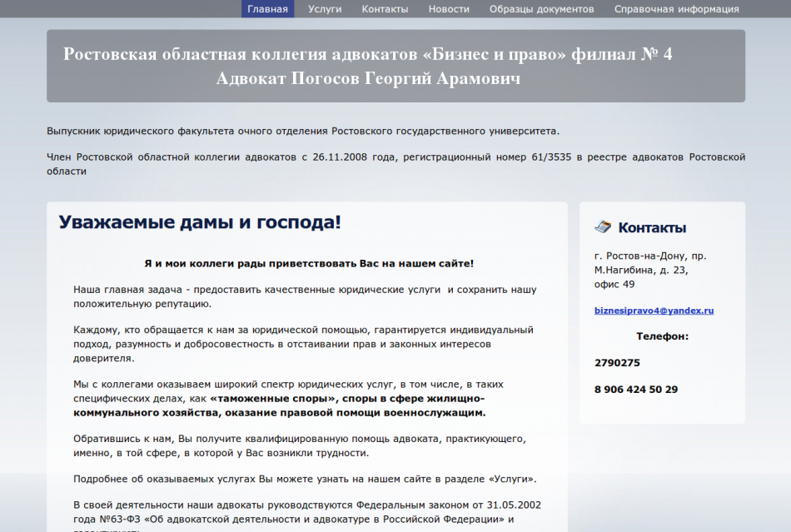
Task: Select Новости in the top menu
Action: tap(449, 9)
